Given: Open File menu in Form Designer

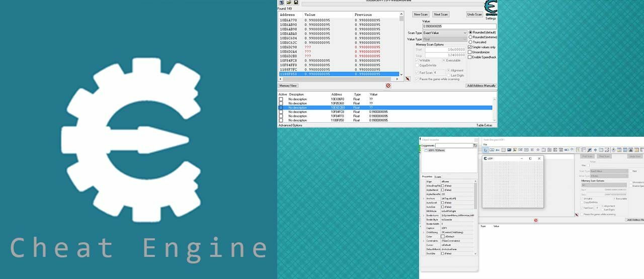Looking at the screenshot, I should (x=485, y=144).
